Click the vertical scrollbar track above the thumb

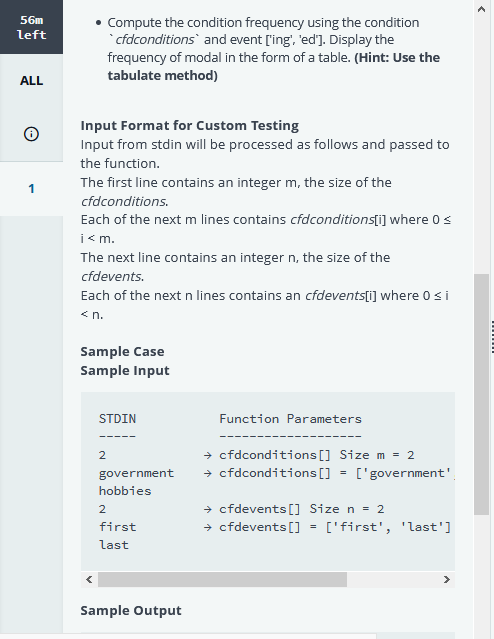pos(481,145)
